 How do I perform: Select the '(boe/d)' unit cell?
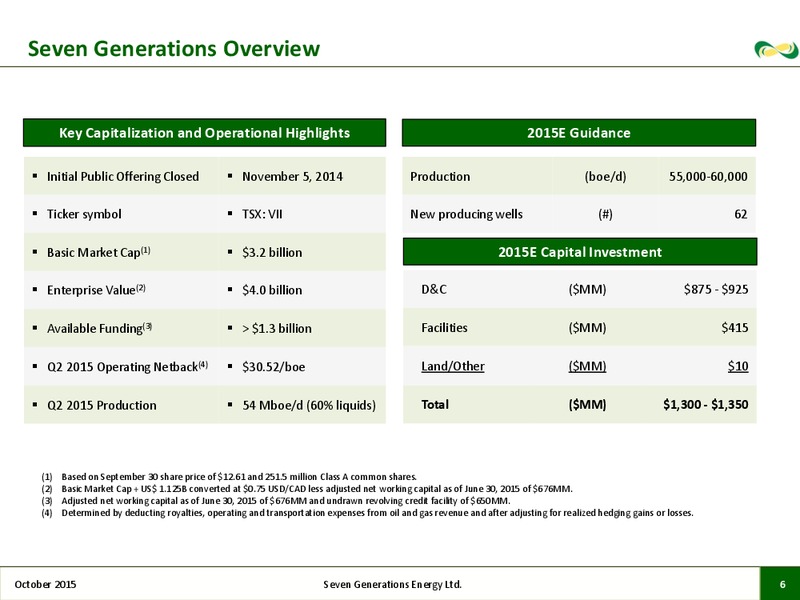(606, 177)
